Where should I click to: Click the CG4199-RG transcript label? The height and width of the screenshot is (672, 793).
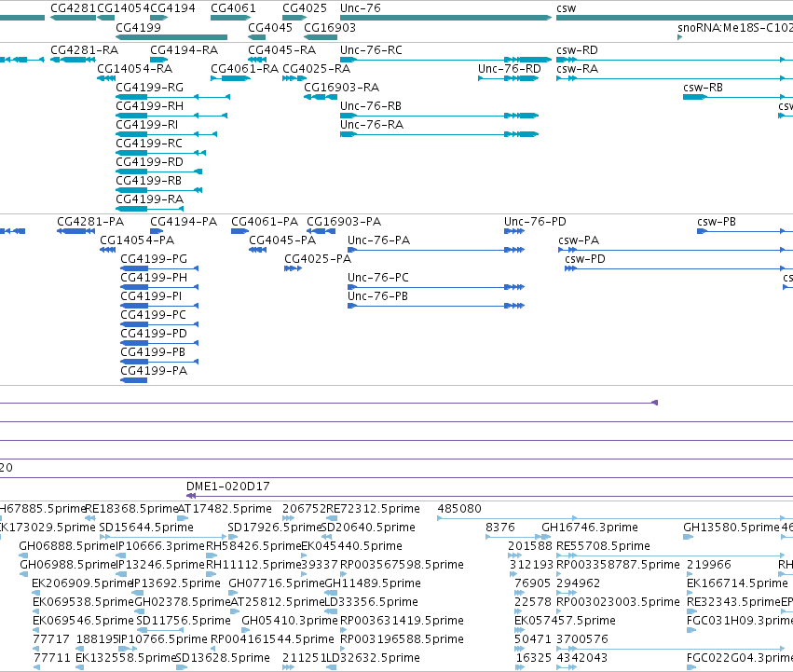coord(150,87)
